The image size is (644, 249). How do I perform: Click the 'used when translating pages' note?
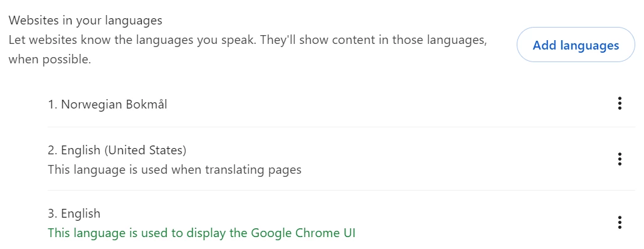coord(174,170)
